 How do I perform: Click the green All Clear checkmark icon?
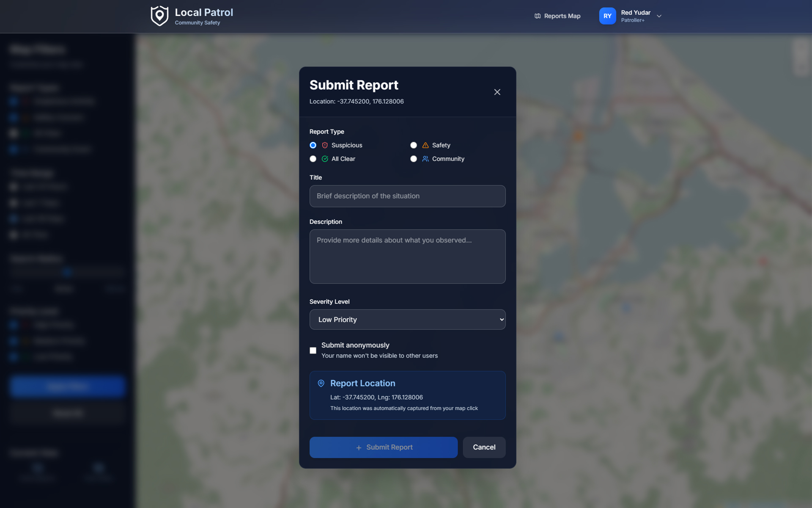(x=325, y=159)
